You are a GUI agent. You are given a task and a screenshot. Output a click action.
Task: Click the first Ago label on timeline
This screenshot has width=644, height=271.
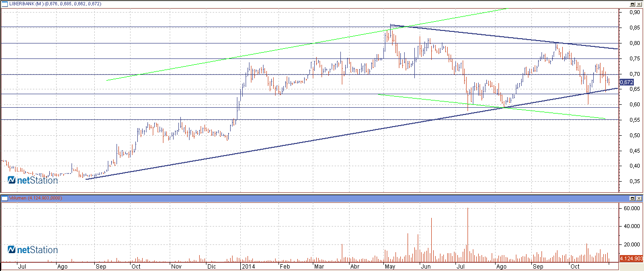click(x=62, y=266)
